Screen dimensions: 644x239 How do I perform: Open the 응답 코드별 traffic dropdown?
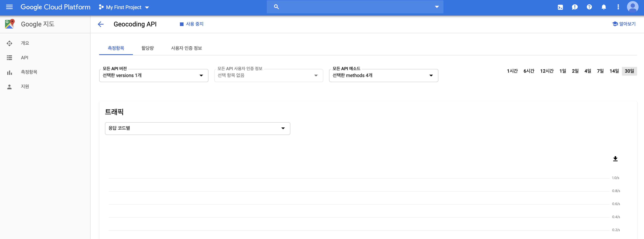coord(197,128)
